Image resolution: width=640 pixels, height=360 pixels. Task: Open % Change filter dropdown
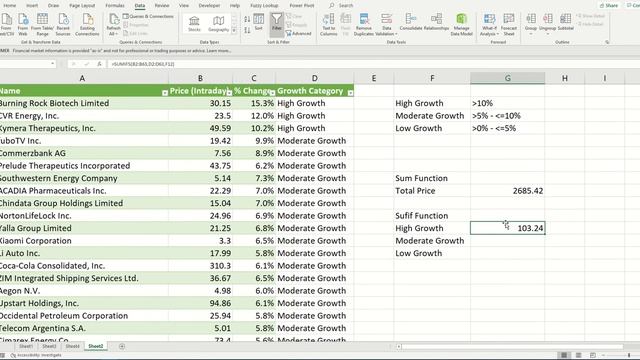[x=272, y=93]
